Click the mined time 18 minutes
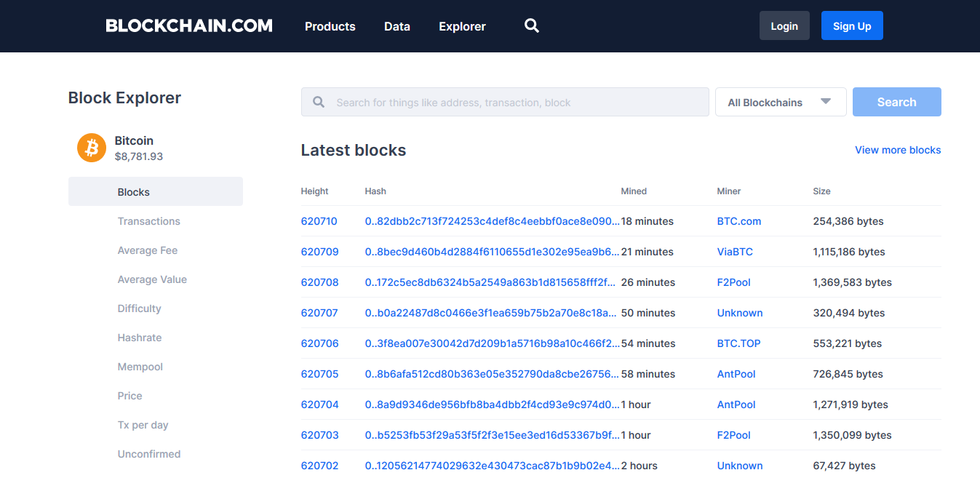The width and height of the screenshot is (980, 478). point(648,221)
